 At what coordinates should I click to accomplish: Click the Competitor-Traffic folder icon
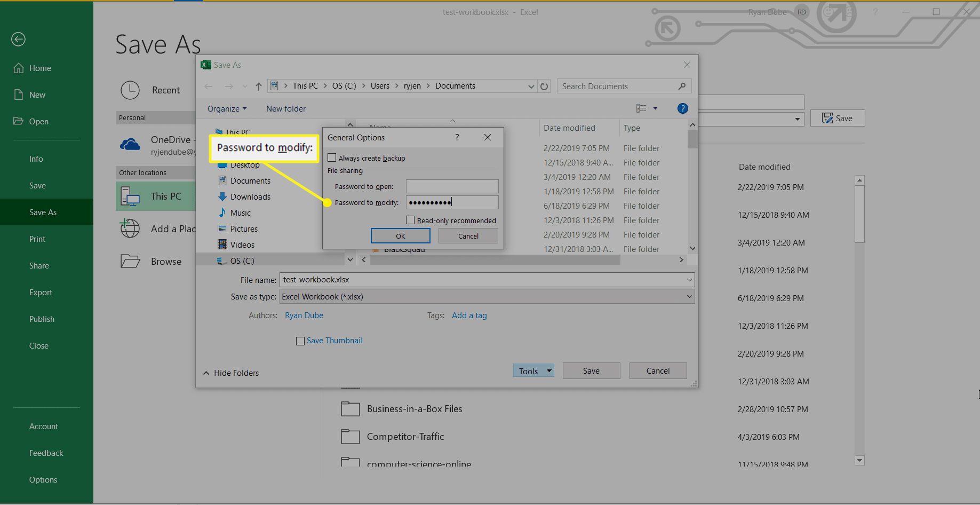(x=350, y=437)
